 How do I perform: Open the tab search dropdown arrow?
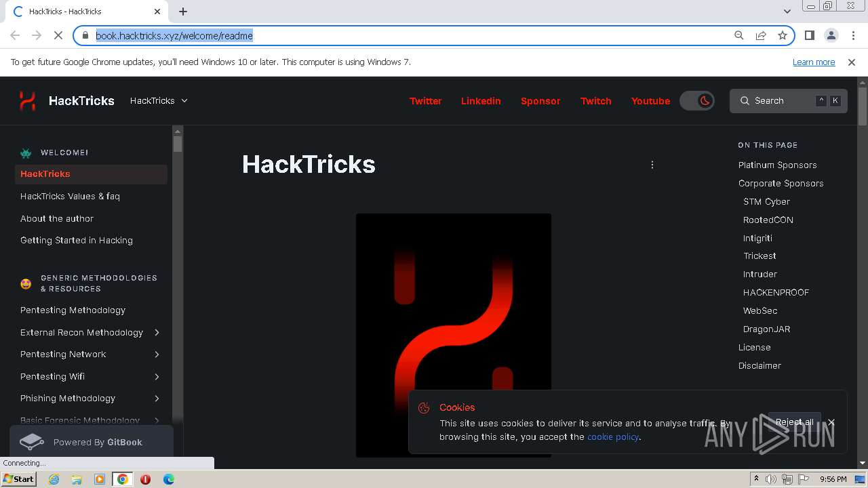coord(787,12)
